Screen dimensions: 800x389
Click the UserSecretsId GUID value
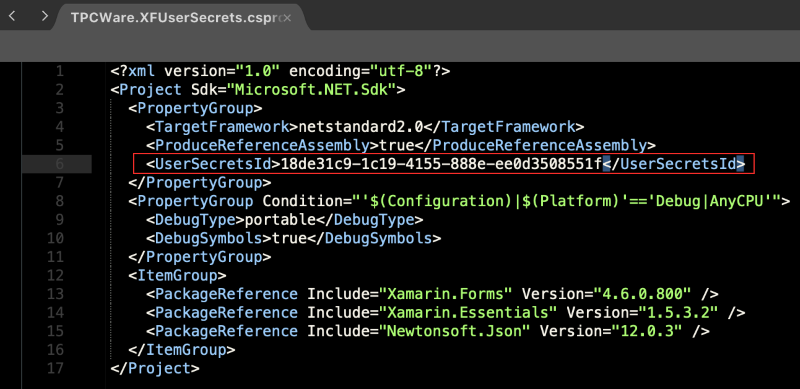(x=442, y=164)
